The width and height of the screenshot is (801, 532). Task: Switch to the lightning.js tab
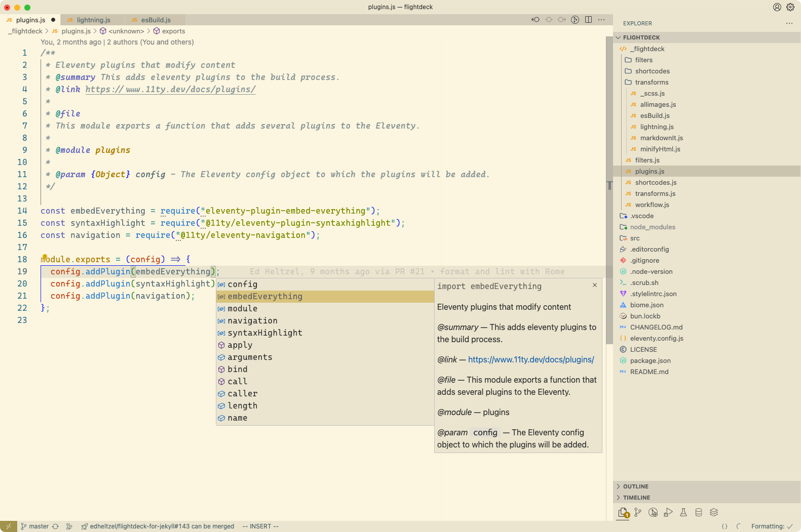click(x=93, y=20)
